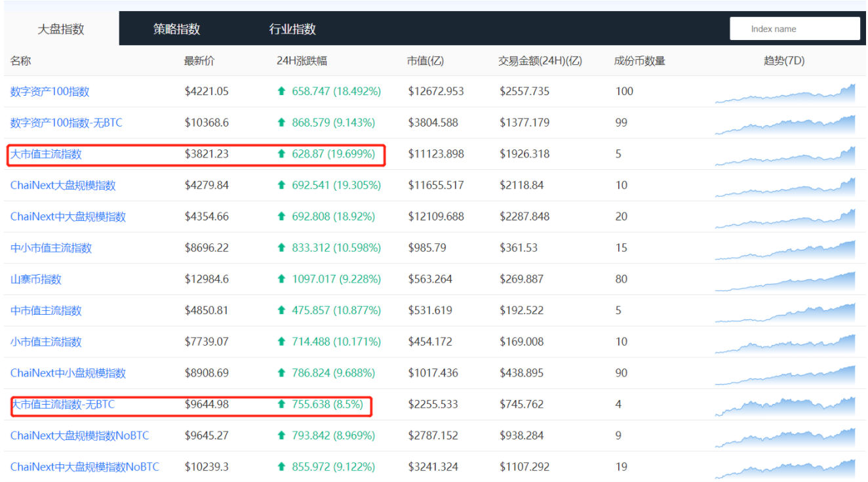868x482 pixels.
Task: Open the 策略指数 tab
Action: (177, 29)
